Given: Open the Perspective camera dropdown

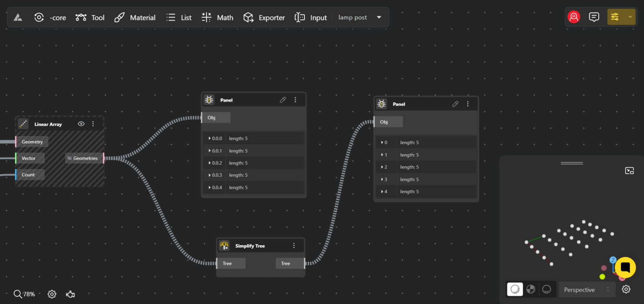Looking at the screenshot, I should pyautogui.click(x=587, y=289).
